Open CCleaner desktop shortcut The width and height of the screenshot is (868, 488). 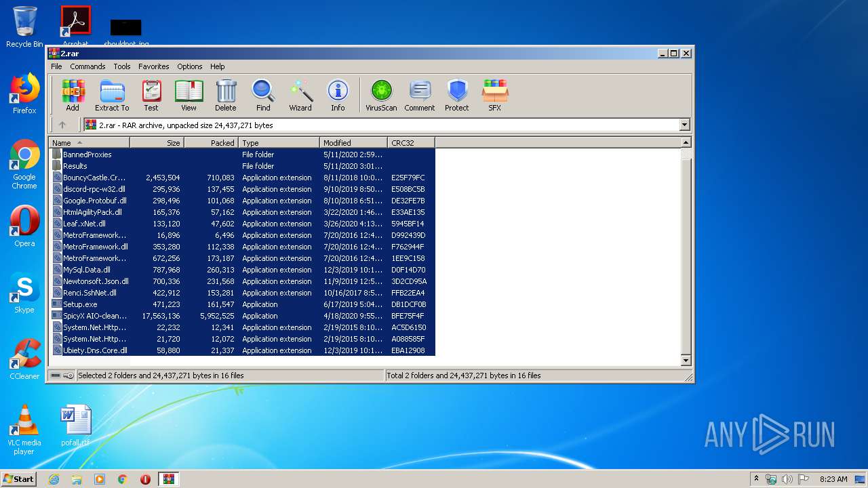[x=24, y=359]
